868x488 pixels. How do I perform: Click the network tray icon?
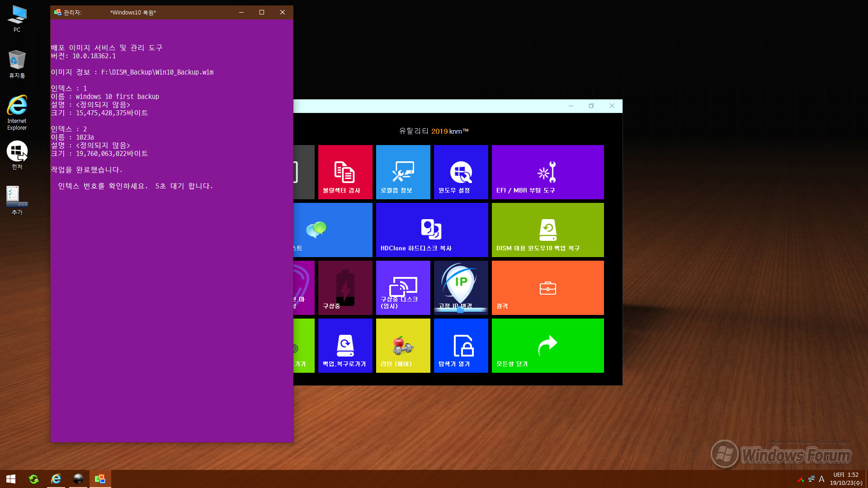[811, 479]
